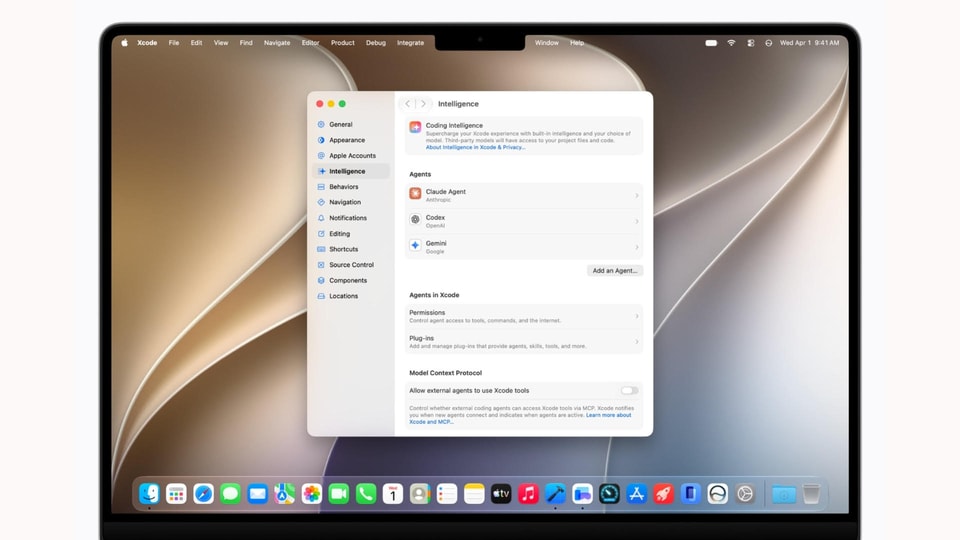Screen dimensions: 960x540
Task: Open Calendar from the Dock
Action: tap(392, 493)
